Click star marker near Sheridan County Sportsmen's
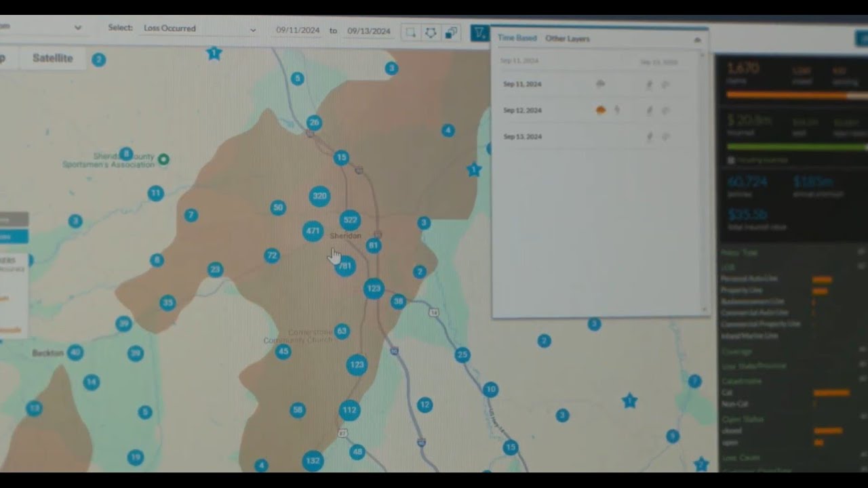 coord(214,54)
